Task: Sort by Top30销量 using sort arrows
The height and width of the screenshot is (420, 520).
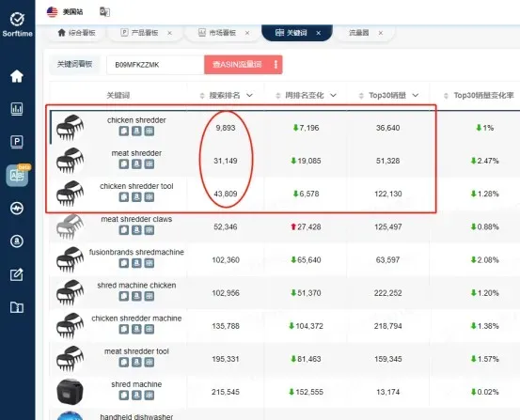Action: (x=361, y=96)
